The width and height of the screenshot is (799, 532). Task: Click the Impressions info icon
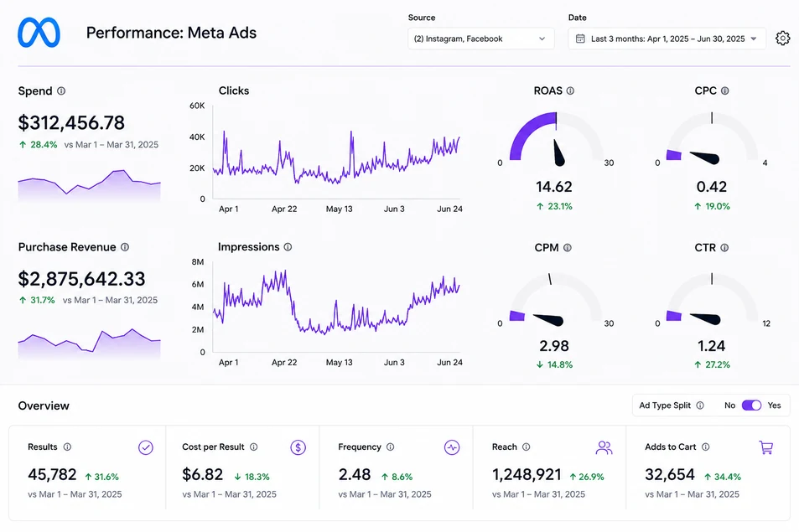(x=288, y=247)
